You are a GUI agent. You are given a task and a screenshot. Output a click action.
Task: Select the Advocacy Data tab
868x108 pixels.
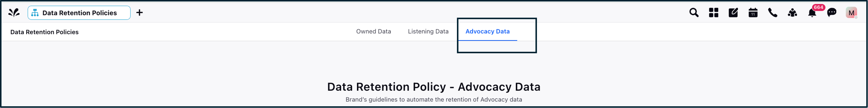click(x=487, y=32)
